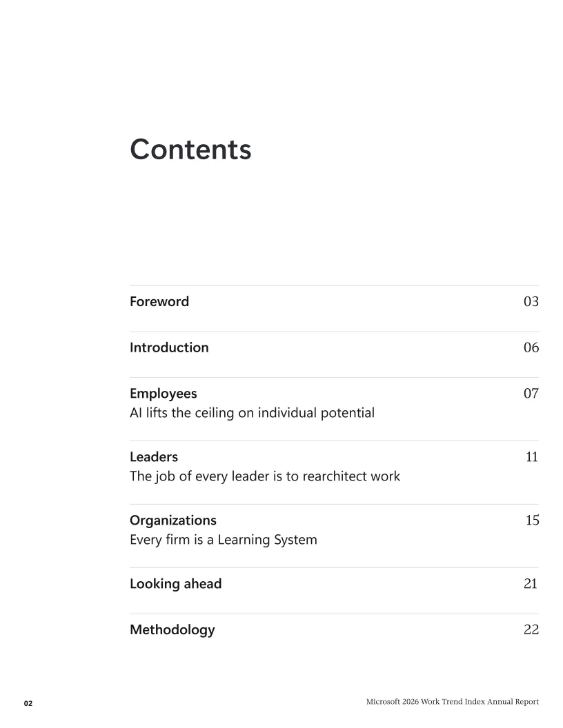Select page number 22 for Methodology
This screenshot has width=563, height=728.
coord(531,629)
